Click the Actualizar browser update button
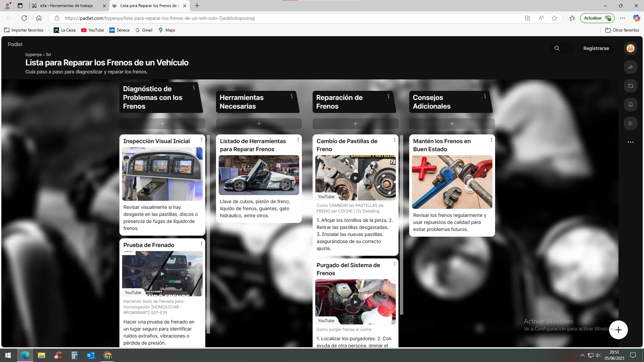644x362 pixels. pos(597,18)
